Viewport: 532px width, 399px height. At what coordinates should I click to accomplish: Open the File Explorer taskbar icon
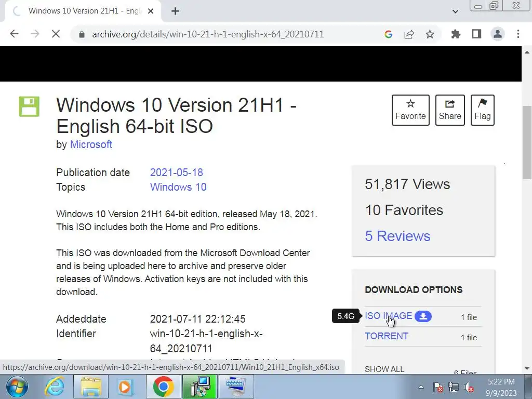tap(91, 387)
